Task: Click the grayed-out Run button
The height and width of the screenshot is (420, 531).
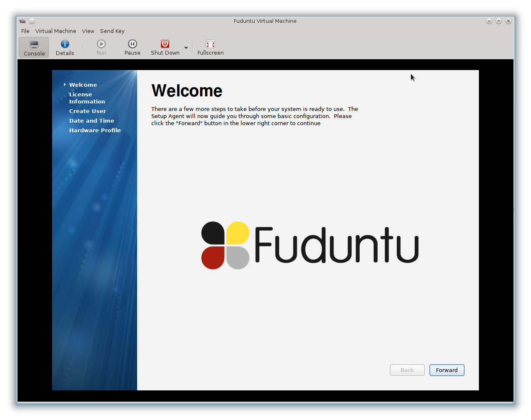Action: click(101, 48)
